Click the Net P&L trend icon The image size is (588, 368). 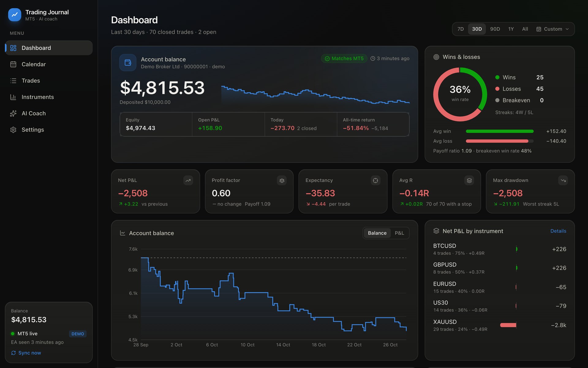click(188, 180)
